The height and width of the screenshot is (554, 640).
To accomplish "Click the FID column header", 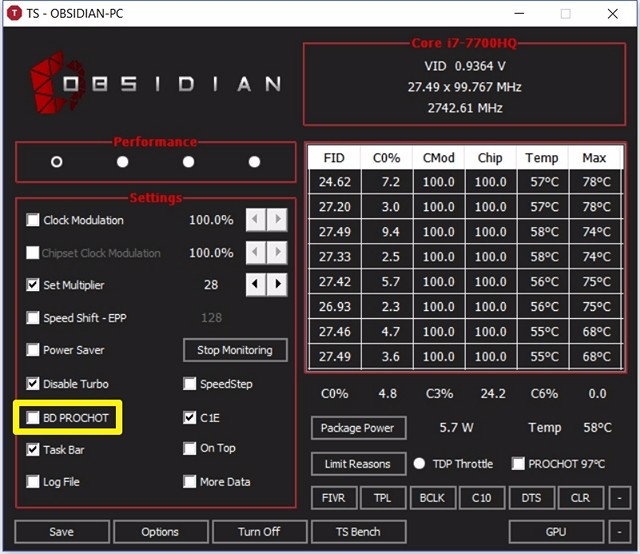I will (334, 158).
